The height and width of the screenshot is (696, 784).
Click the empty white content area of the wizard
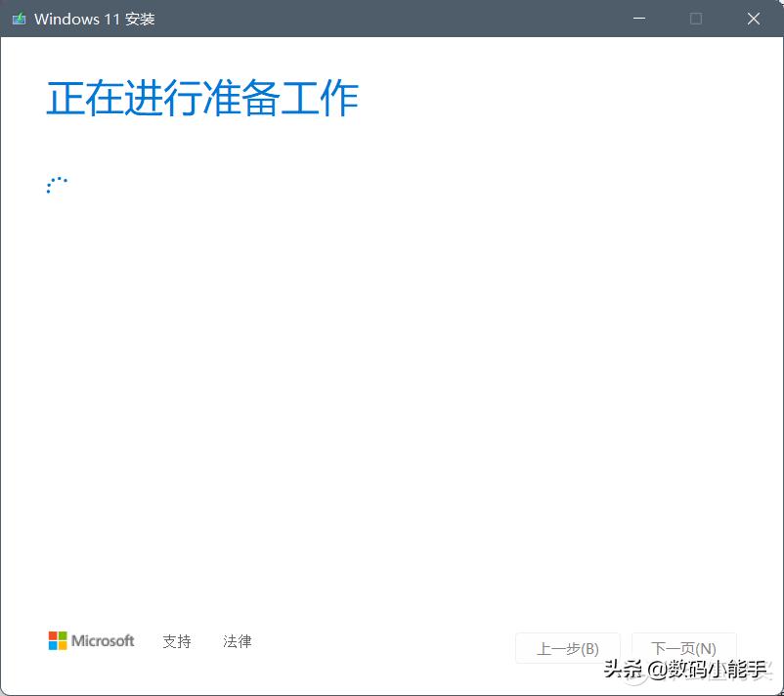pyautogui.click(x=391, y=391)
